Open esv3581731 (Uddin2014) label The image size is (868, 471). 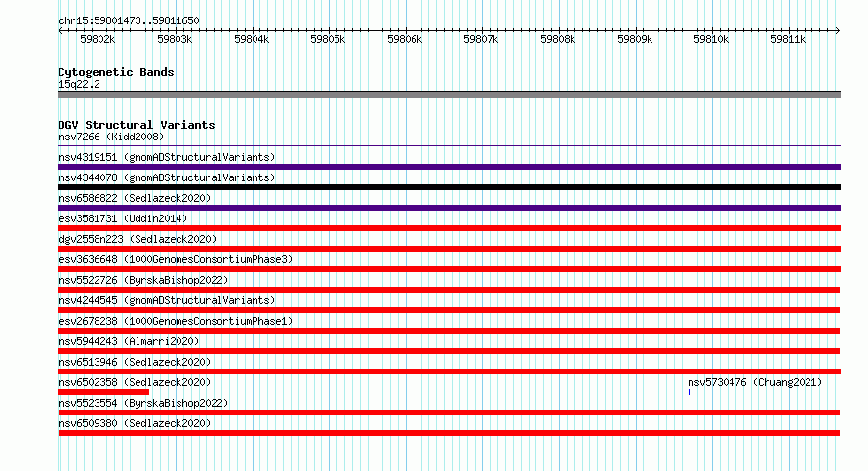123,218
